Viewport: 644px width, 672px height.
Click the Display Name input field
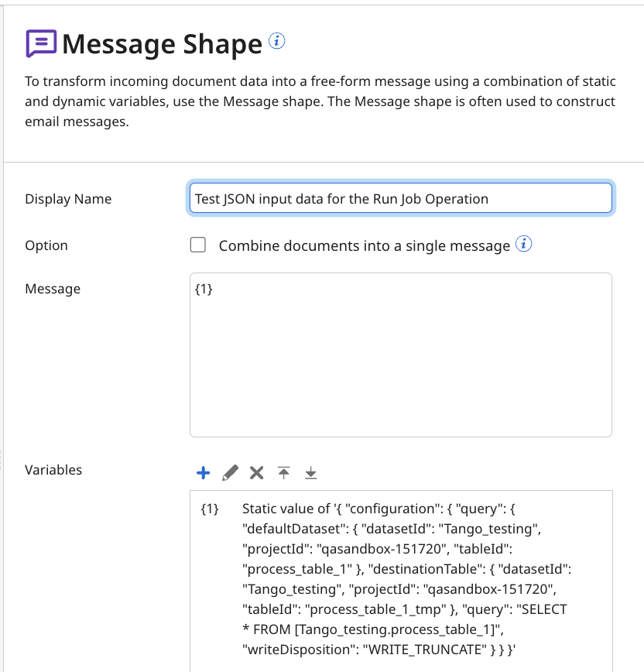point(400,198)
